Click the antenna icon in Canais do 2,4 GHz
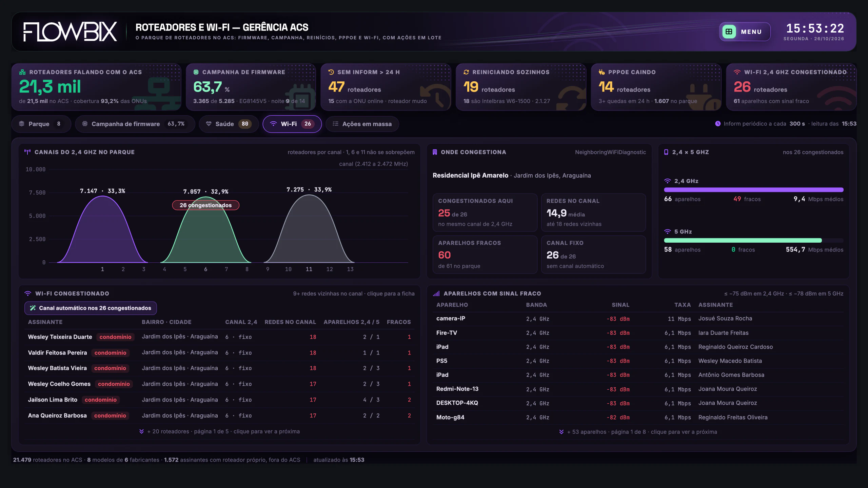Screen dimensions: 868x488 point(27,152)
